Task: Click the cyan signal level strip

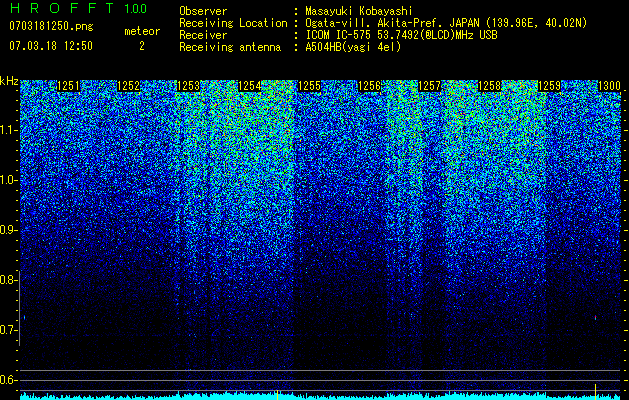Action: click(321, 396)
